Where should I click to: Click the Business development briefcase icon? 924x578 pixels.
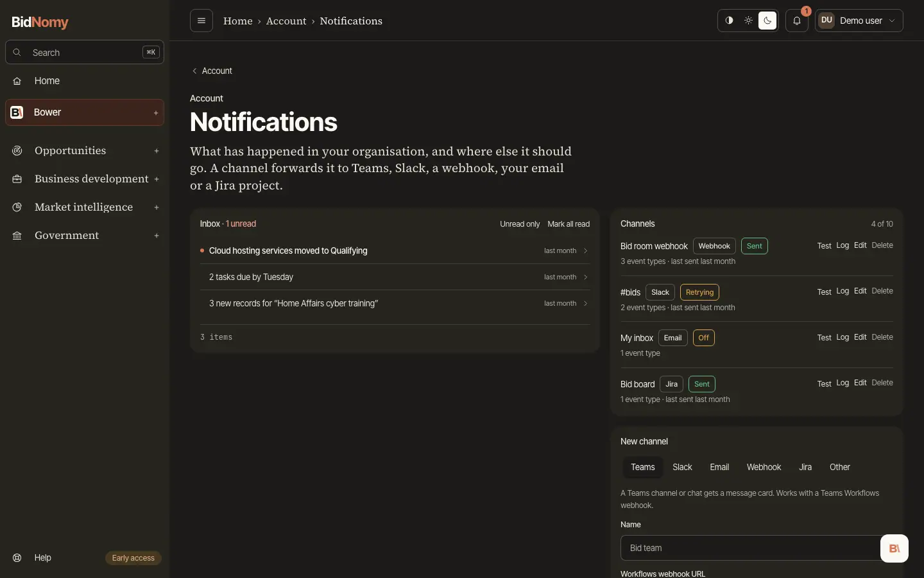[x=17, y=179]
